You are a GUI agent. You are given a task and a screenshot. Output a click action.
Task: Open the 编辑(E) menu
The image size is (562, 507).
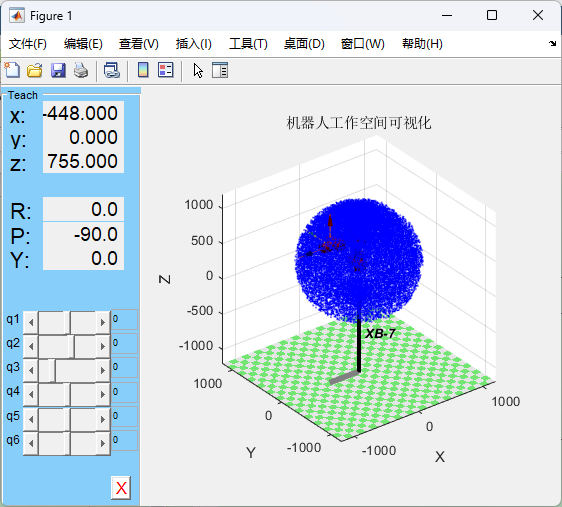pos(83,44)
